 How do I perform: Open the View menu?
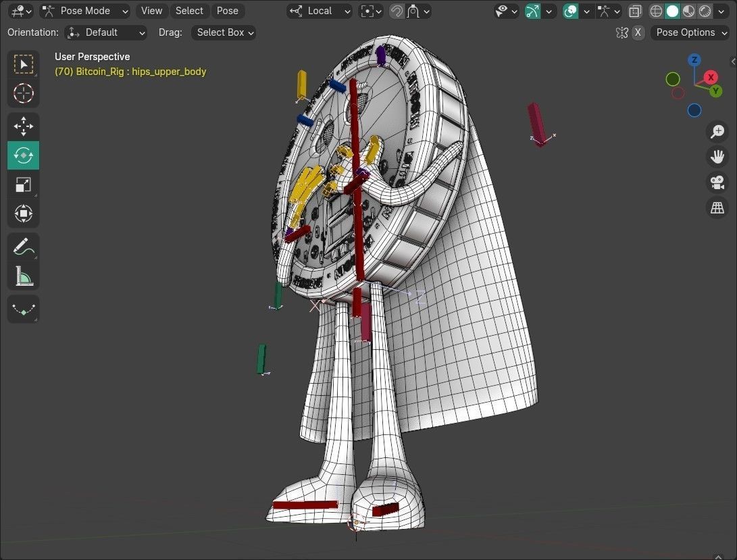pos(151,11)
